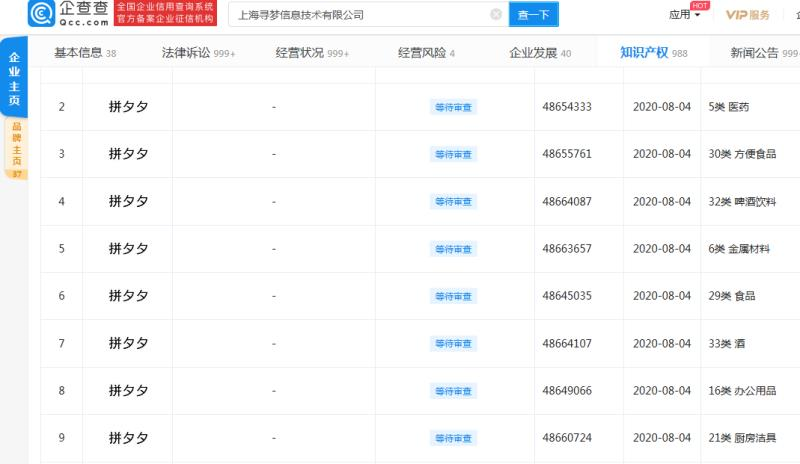Screen dimensions: 800x464
Task: Click registration number 48663657
Action: [567, 249]
